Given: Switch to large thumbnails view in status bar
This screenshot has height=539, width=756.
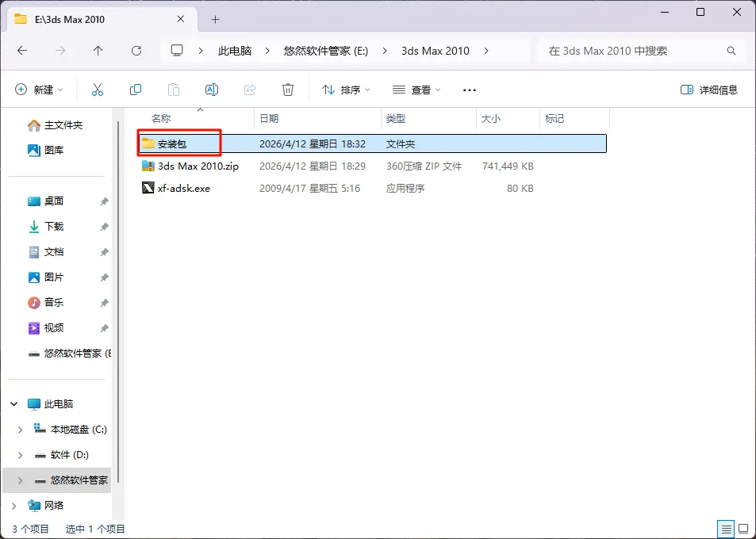Looking at the screenshot, I should 743,529.
